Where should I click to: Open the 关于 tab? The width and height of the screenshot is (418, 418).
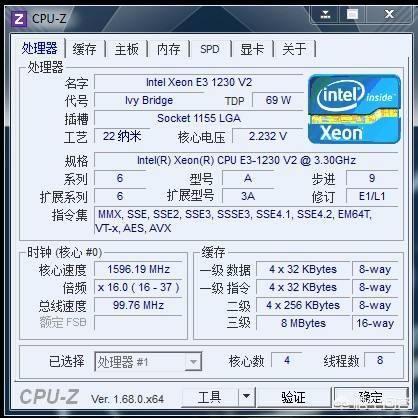294,49
